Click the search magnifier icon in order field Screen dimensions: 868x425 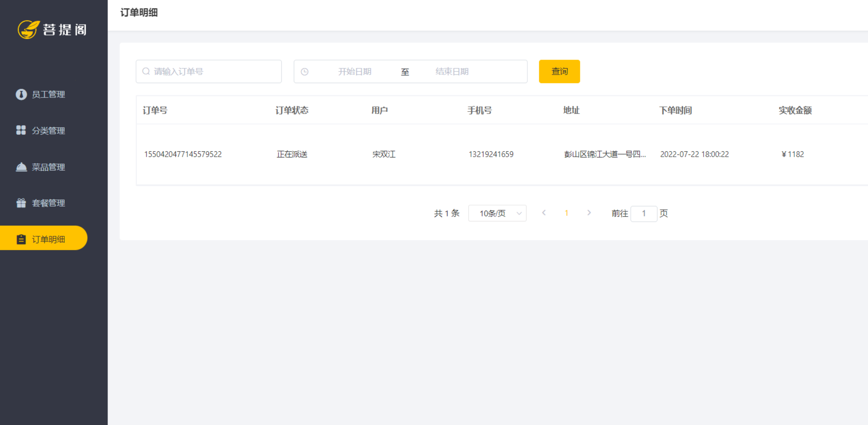(146, 71)
